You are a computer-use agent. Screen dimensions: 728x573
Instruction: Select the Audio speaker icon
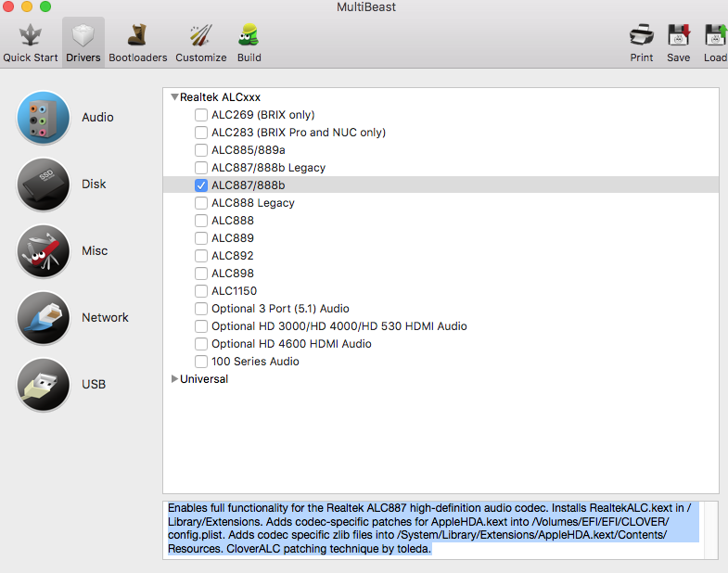[x=44, y=118]
